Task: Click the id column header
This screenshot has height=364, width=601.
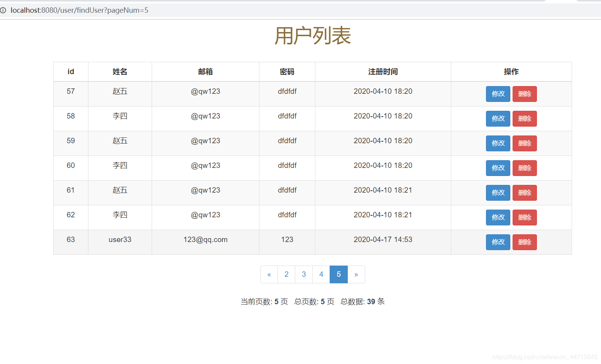Action: click(71, 72)
